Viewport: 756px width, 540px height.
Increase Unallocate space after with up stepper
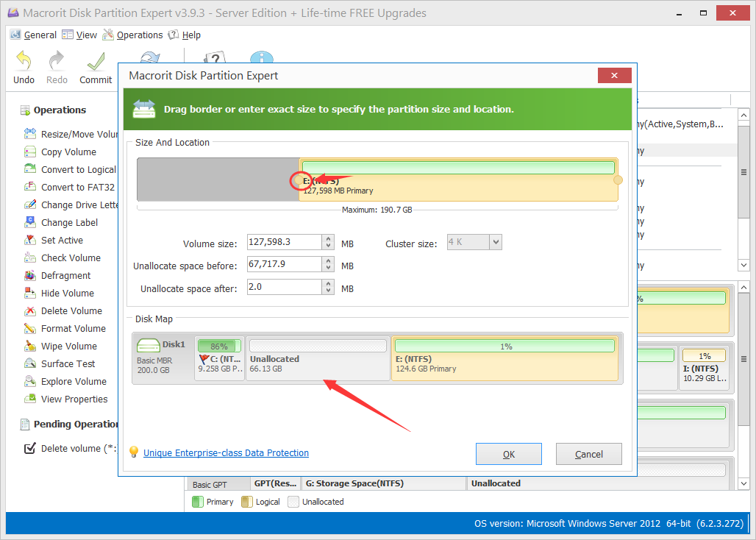click(x=328, y=283)
